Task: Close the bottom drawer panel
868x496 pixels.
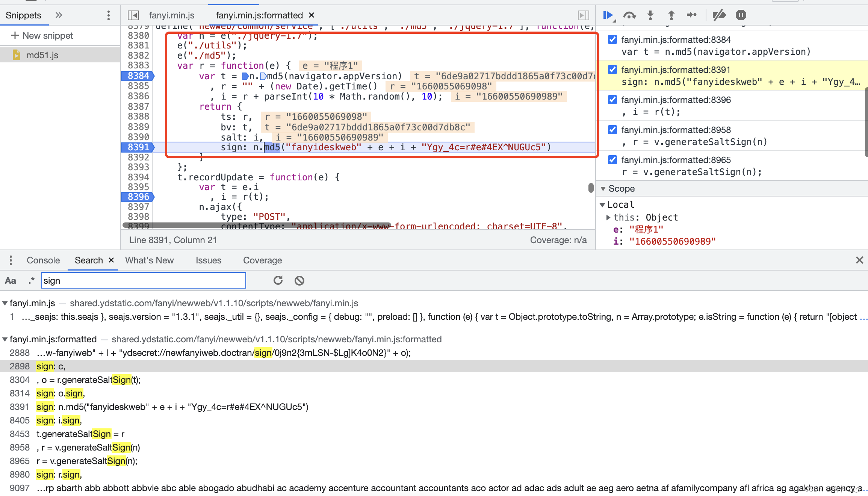Action: 859,260
